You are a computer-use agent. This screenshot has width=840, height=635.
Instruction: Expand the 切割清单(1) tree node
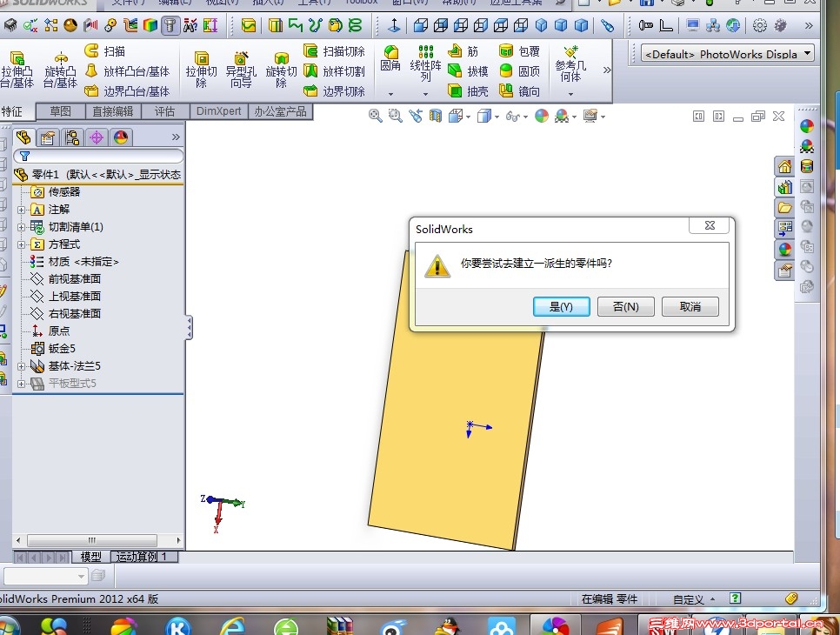point(22,227)
